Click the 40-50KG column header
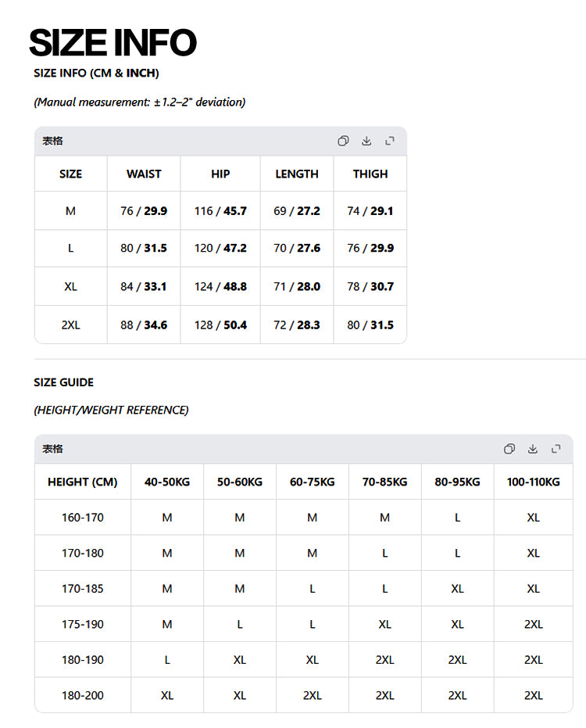 point(167,482)
